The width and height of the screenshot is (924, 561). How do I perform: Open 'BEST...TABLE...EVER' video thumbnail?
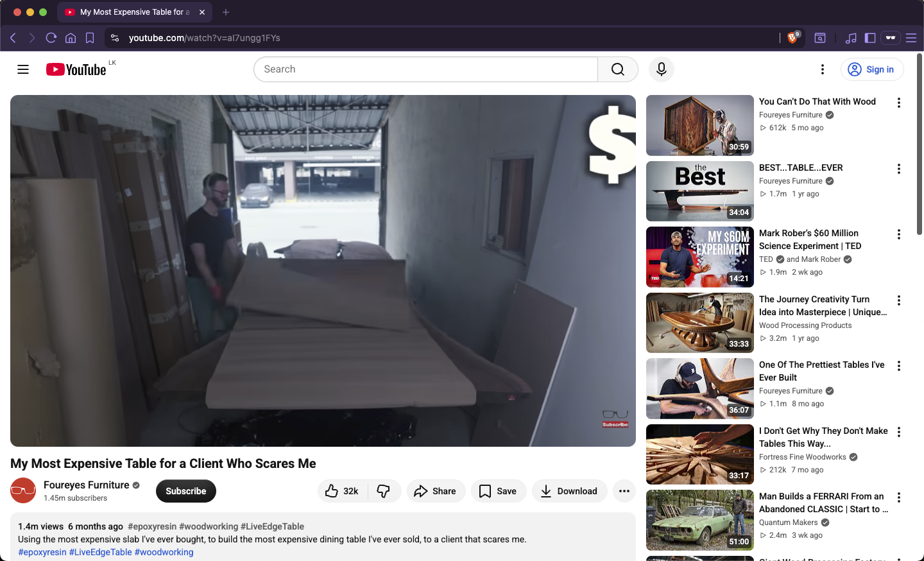700,191
